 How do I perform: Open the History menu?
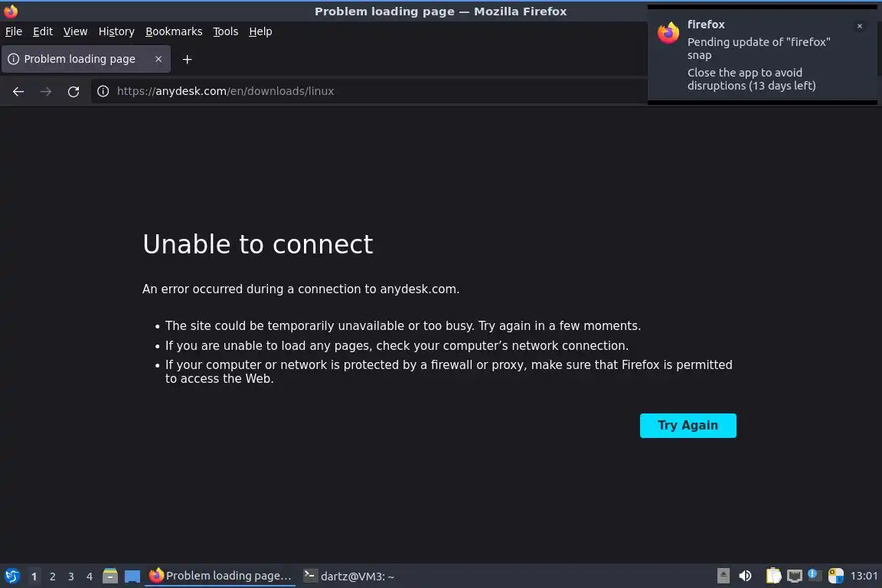click(116, 31)
